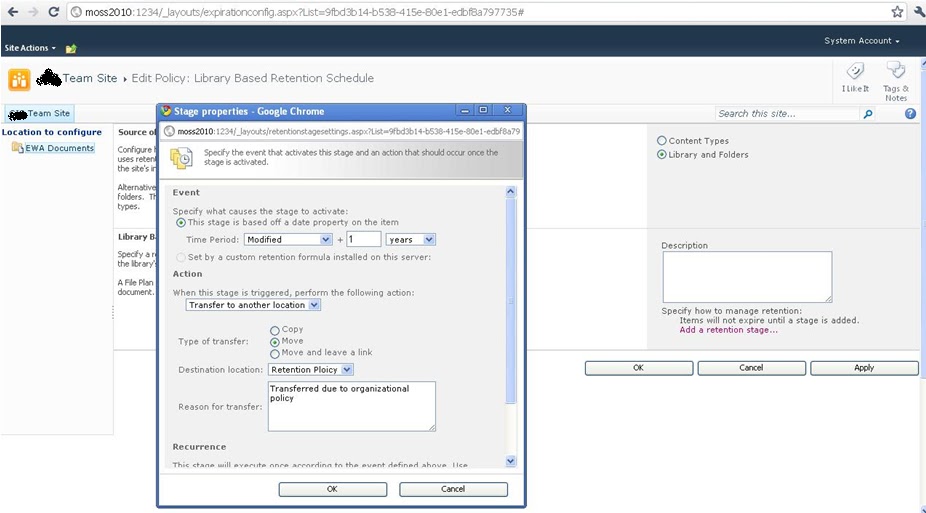The width and height of the screenshot is (926, 513).
Task: Choose the Copy transfer type
Action: [275, 330]
